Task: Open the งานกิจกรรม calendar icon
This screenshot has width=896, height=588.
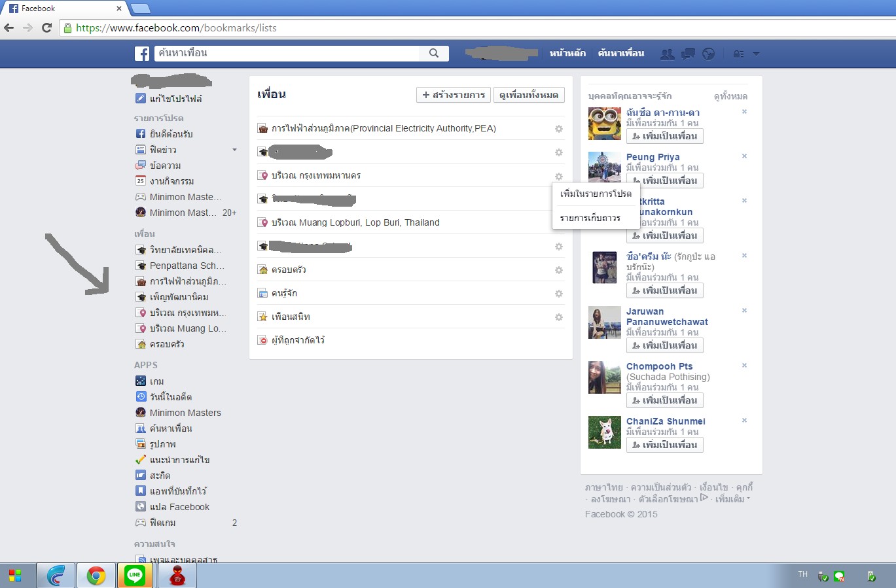Action: (140, 181)
